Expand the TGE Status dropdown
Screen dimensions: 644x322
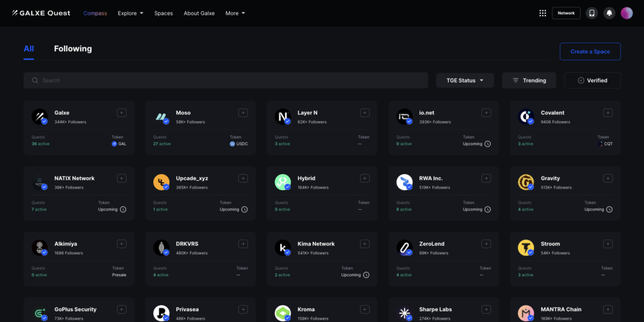[465, 80]
